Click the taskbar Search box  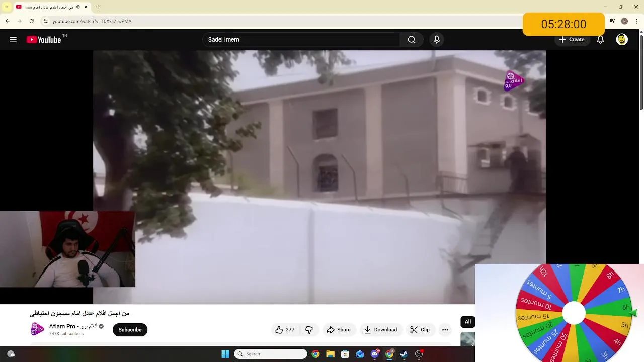coord(271,354)
